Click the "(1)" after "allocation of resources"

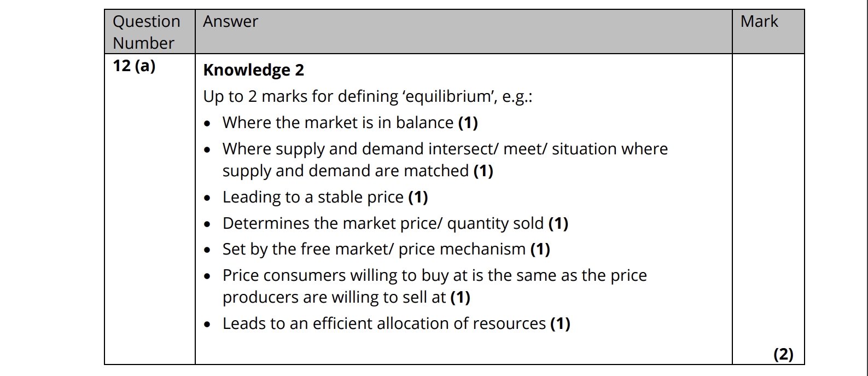coord(560,323)
